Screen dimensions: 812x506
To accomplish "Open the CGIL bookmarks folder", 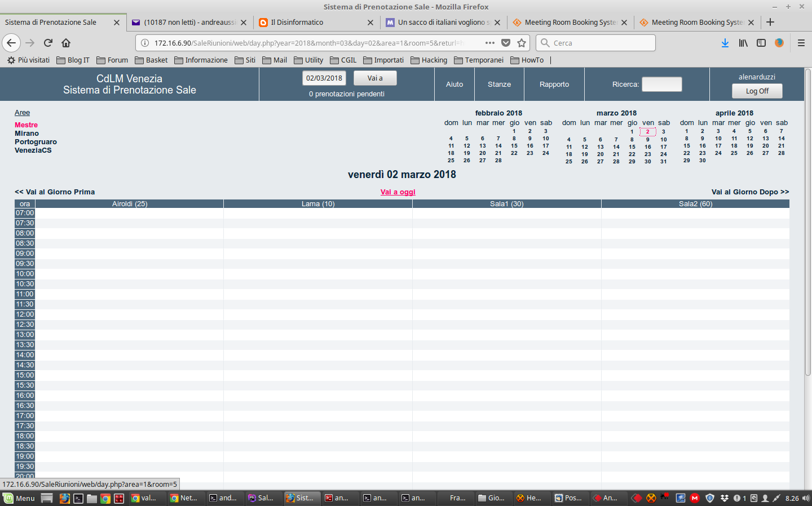I will (343, 60).
